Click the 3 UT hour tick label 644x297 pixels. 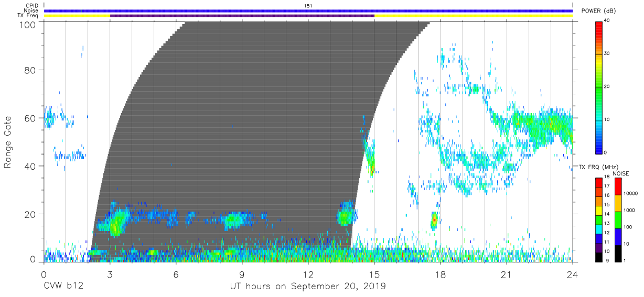coord(110,274)
